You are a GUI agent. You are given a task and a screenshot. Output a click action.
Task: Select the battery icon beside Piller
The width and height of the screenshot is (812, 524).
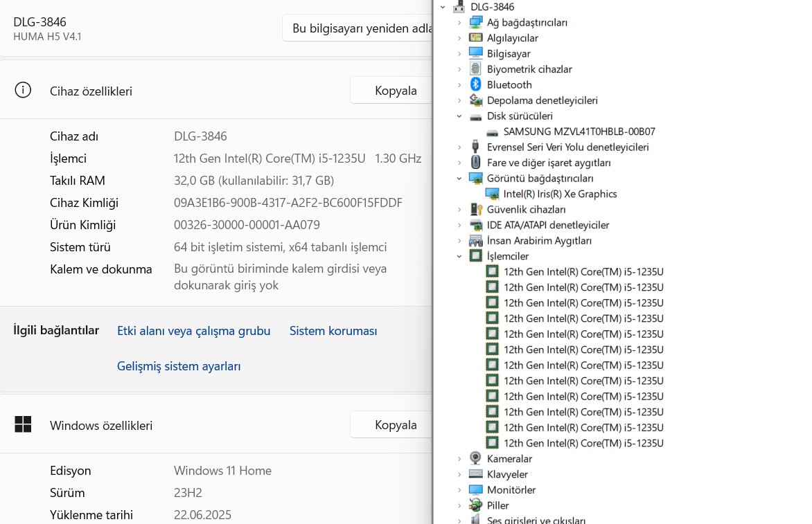(x=475, y=505)
